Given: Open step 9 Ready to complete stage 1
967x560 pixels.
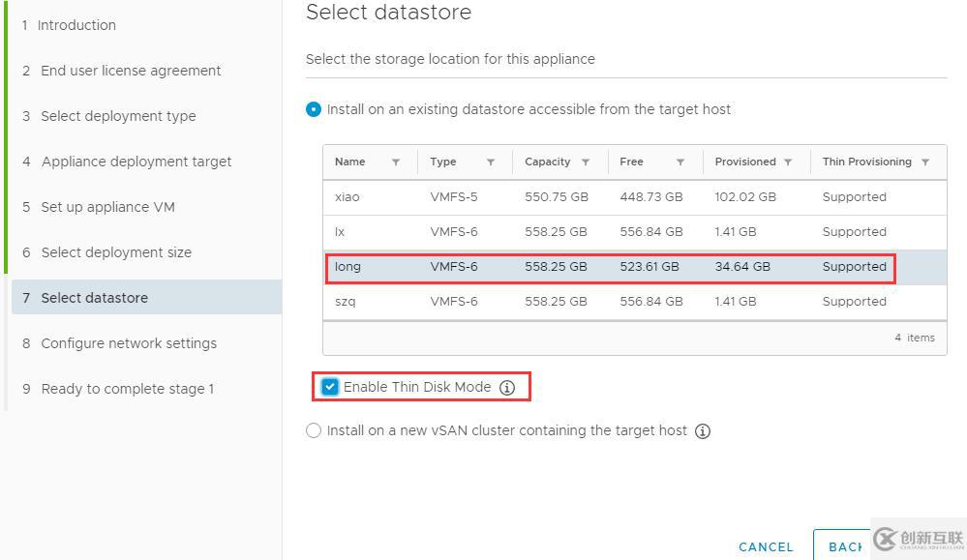Looking at the screenshot, I should tap(118, 389).
